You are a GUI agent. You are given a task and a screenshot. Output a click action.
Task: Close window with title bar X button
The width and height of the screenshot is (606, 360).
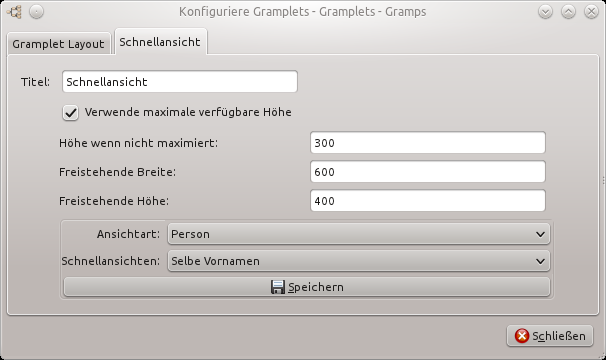591,12
